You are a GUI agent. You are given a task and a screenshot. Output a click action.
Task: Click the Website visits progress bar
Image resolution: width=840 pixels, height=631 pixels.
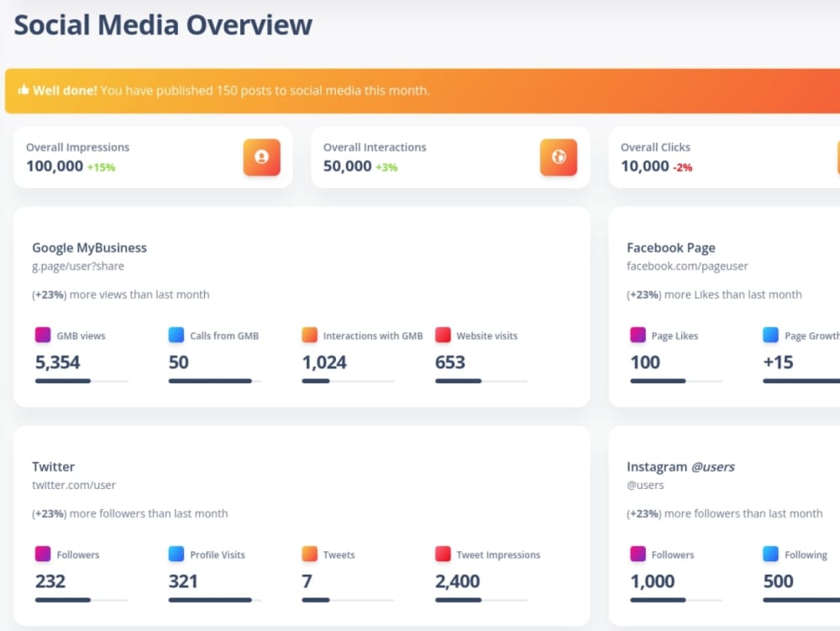click(x=481, y=381)
